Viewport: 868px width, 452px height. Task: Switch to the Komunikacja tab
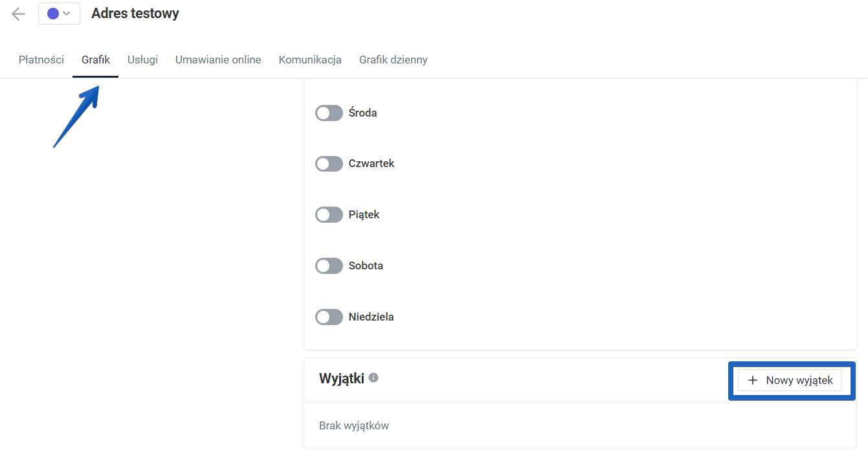pos(310,59)
